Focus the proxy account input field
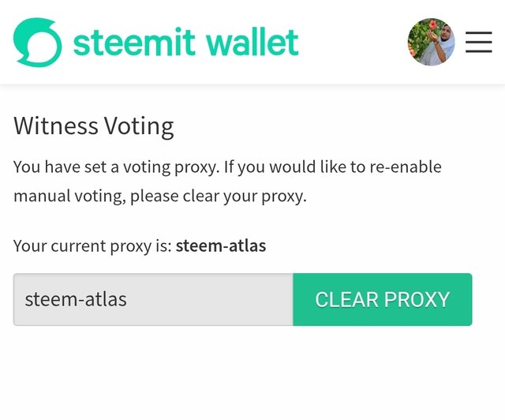This screenshot has width=505, height=420. tap(153, 299)
